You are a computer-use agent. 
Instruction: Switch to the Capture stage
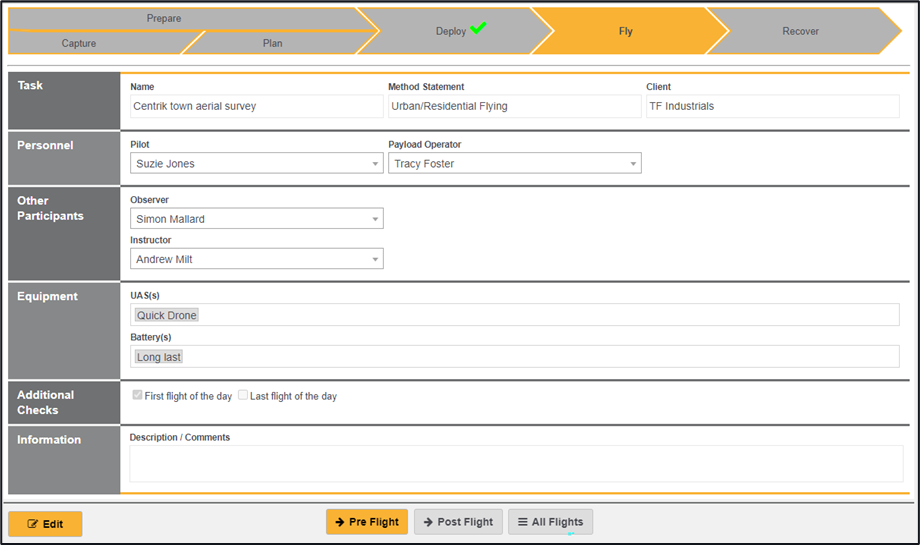79,43
